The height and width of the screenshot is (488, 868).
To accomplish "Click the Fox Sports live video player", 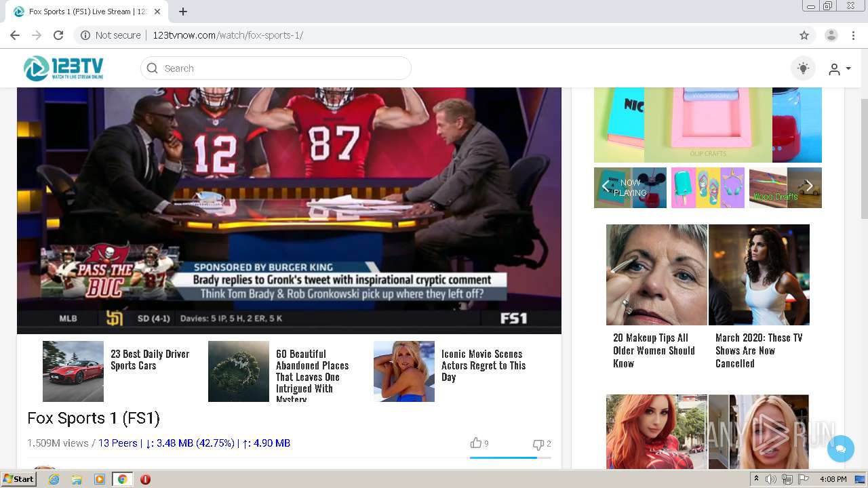I will pos(289,210).
